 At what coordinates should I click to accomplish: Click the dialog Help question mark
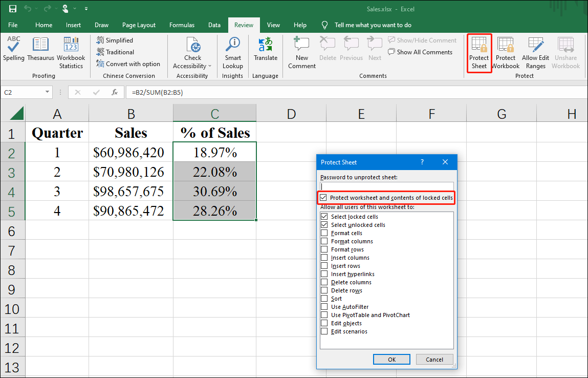coord(422,162)
